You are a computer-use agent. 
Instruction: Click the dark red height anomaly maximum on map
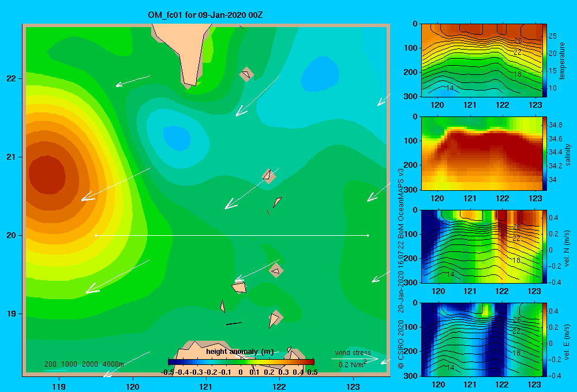[47, 175]
